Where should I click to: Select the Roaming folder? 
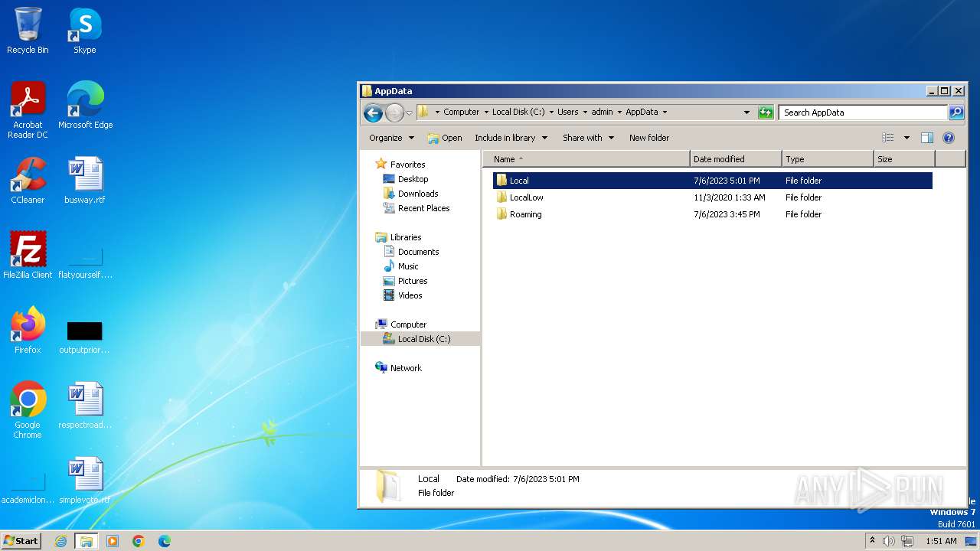pyautogui.click(x=525, y=214)
